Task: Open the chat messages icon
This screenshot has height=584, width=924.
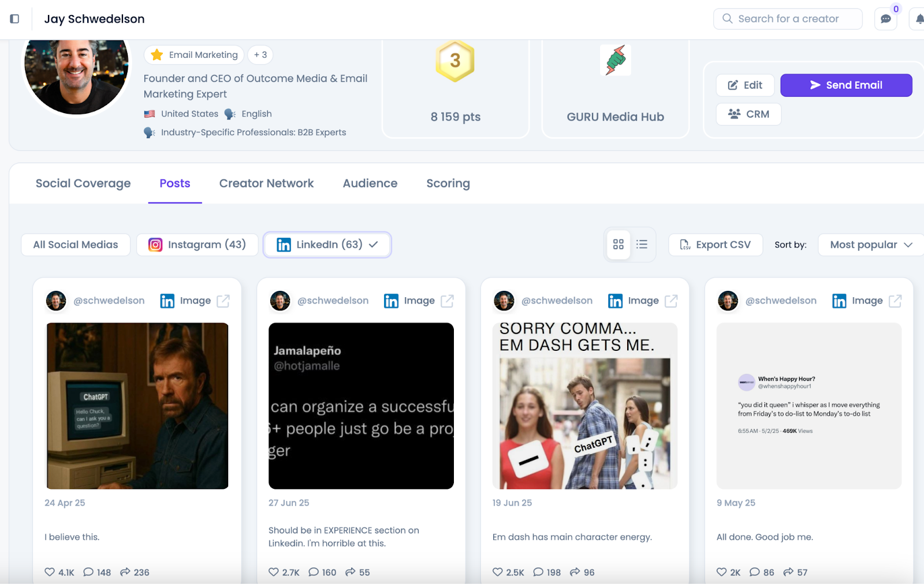Action: tap(885, 19)
